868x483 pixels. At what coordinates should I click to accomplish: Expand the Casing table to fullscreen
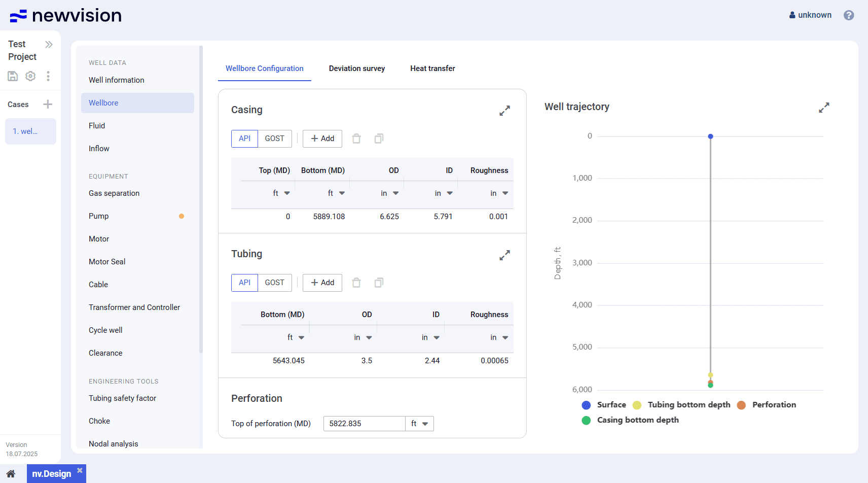point(504,111)
